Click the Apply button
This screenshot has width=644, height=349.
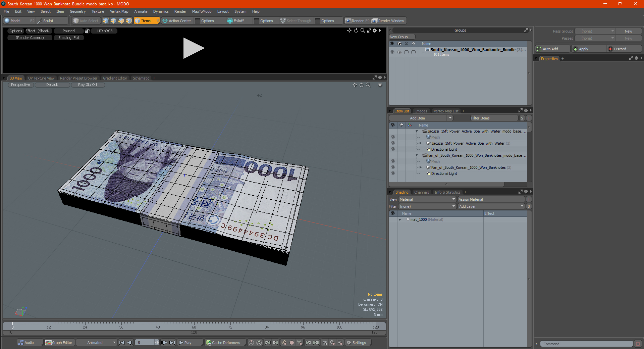(589, 49)
